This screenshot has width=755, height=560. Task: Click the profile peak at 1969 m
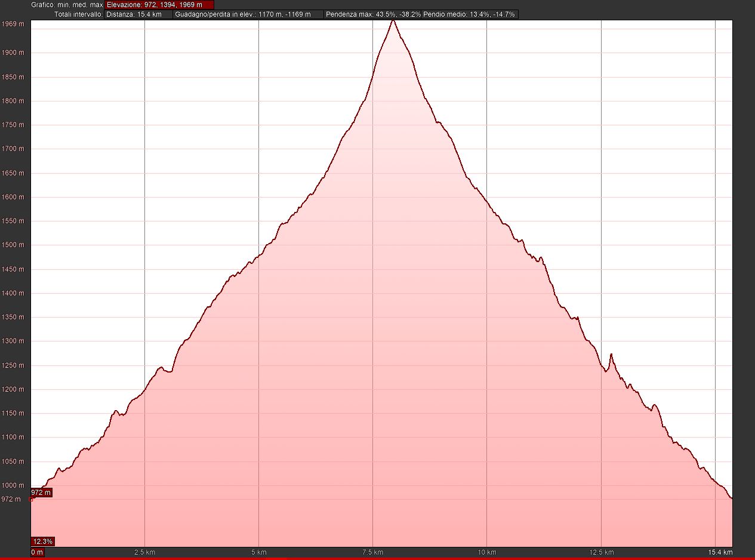click(393, 21)
